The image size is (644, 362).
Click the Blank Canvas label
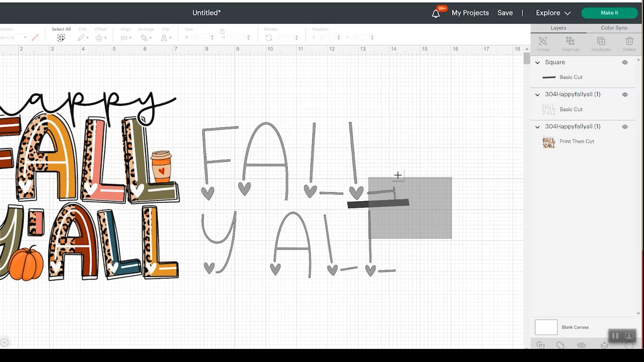575,327
